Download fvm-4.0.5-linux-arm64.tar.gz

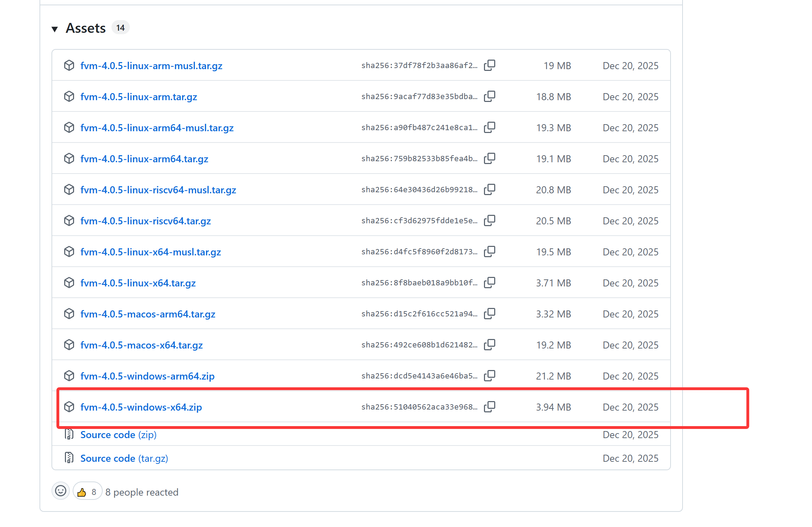tap(144, 159)
